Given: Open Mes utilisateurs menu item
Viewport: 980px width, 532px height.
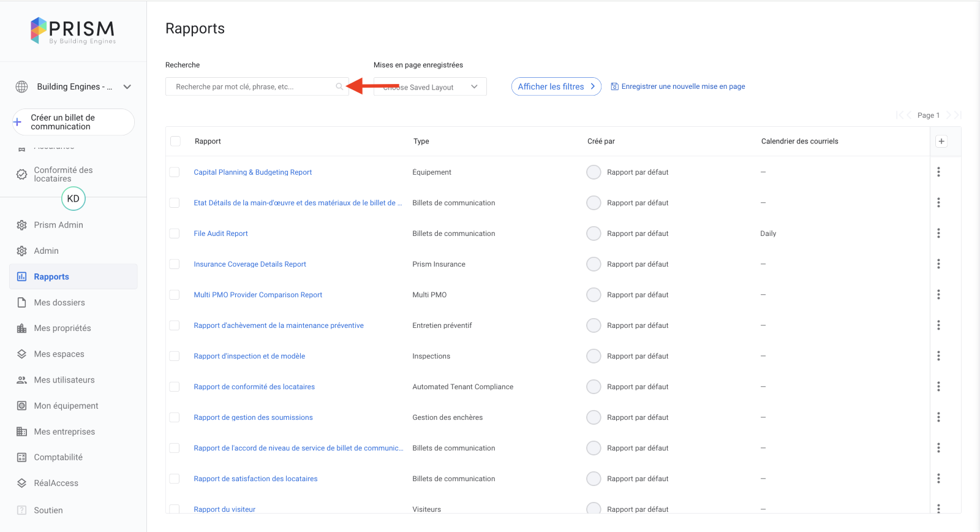Looking at the screenshot, I should [64, 380].
